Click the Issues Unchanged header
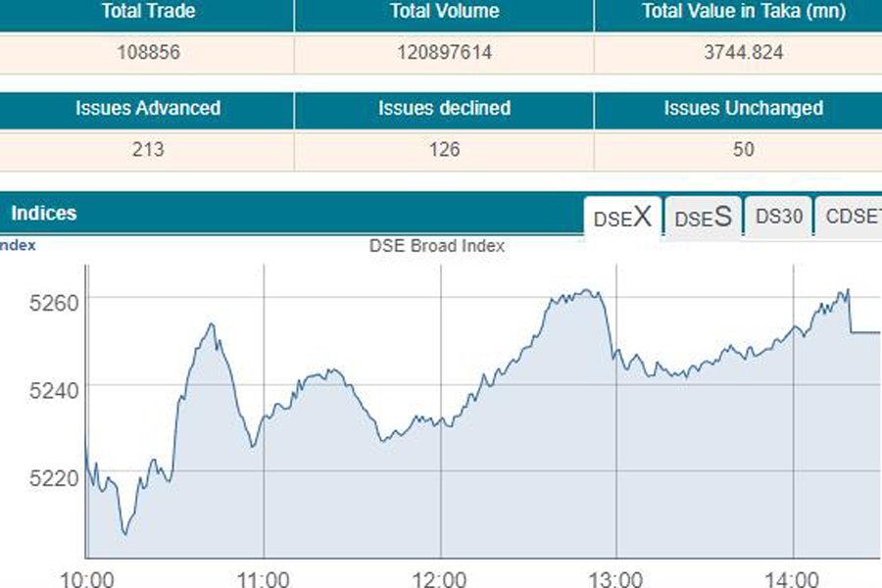The height and width of the screenshot is (588, 882). [743, 109]
